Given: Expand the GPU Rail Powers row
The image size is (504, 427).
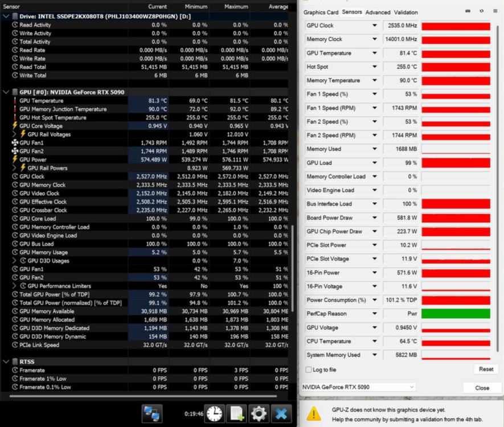Looking at the screenshot, I should coord(14,168).
